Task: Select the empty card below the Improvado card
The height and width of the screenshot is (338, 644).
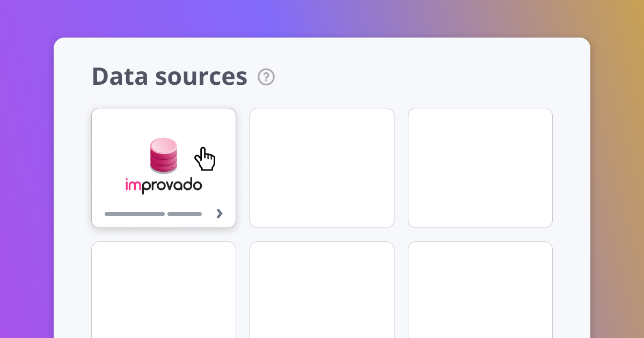Action: 164,290
